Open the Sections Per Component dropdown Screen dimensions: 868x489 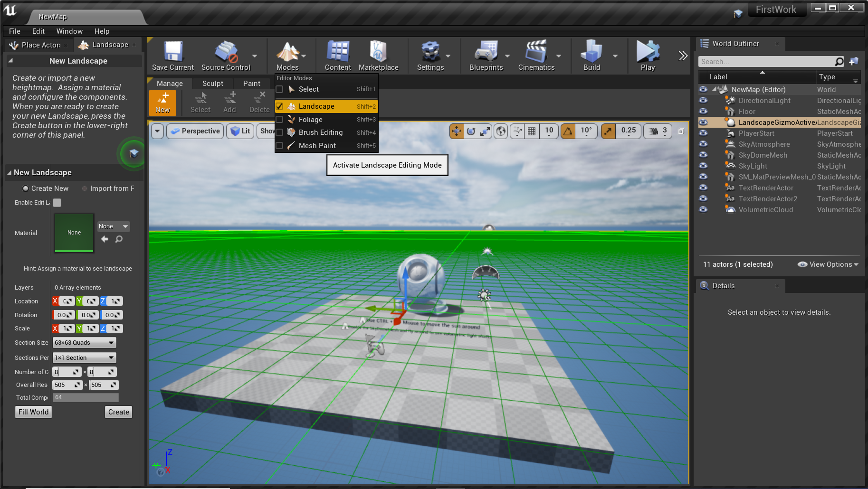click(85, 358)
